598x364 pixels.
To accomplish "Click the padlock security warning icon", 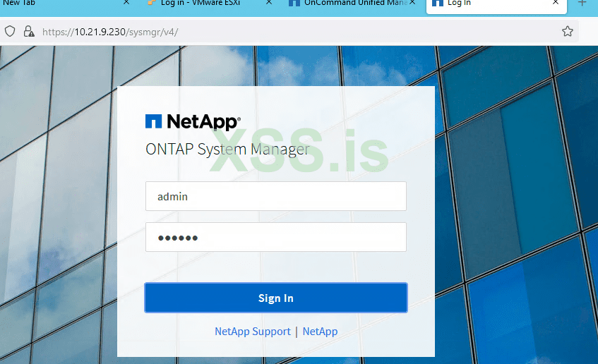I will [x=29, y=31].
